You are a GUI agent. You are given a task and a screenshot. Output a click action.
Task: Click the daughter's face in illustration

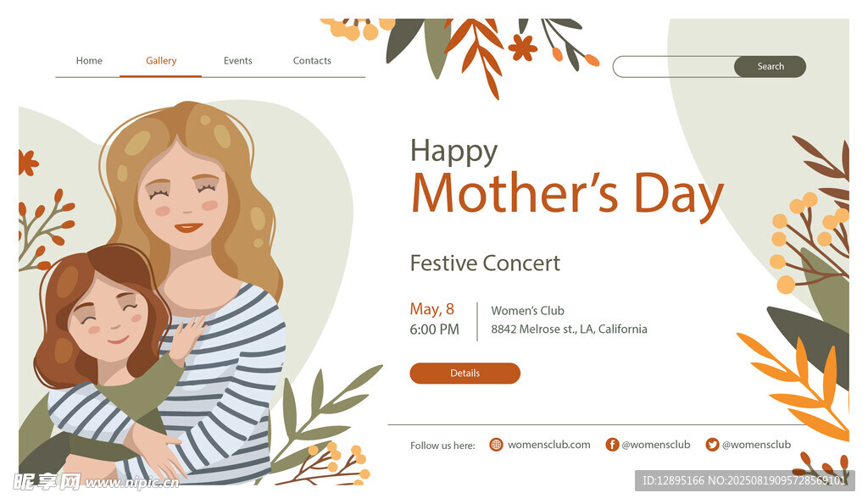[x=108, y=321]
